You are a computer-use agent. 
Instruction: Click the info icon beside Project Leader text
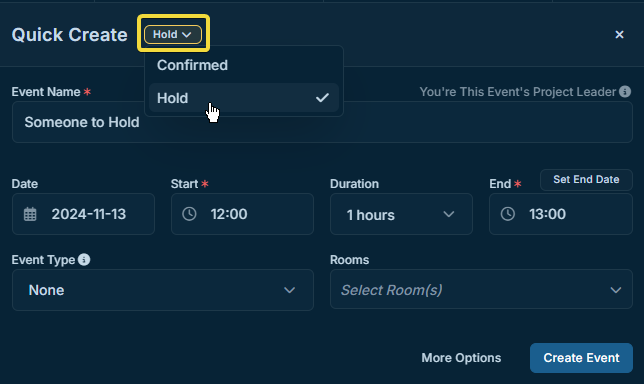(x=625, y=92)
